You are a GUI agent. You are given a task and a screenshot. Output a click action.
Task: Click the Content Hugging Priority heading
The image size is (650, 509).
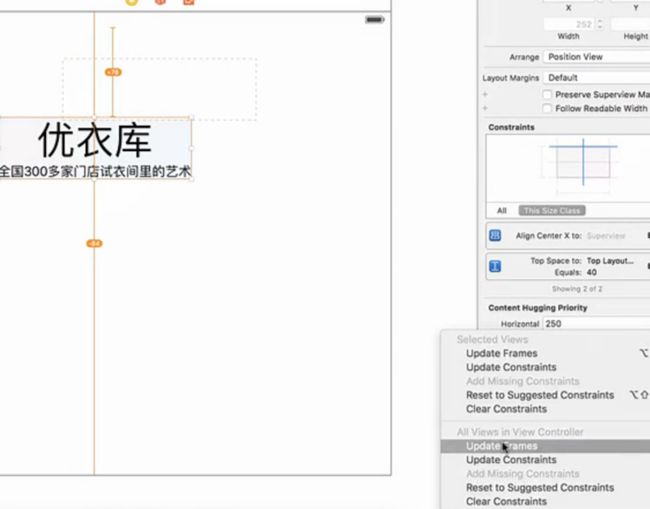click(538, 308)
